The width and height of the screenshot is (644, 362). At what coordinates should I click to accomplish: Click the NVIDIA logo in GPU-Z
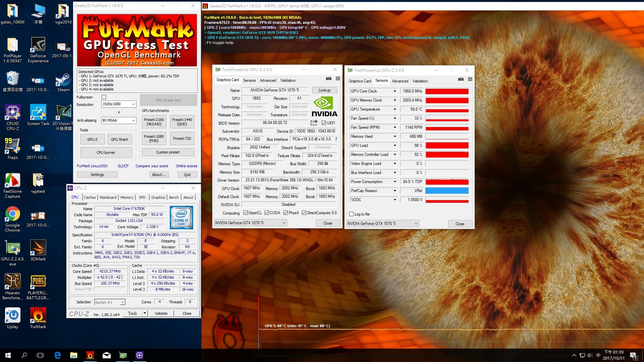click(324, 106)
